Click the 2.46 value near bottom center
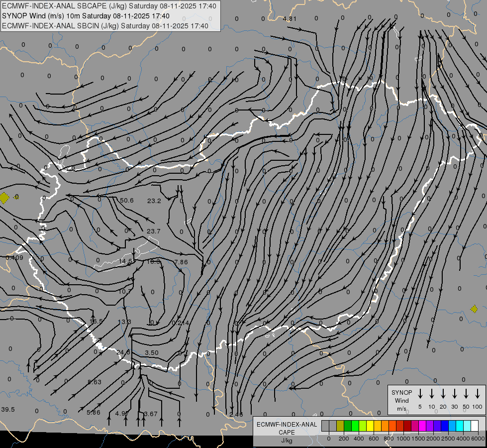The width and height of the screenshot is (487, 448). point(236,415)
